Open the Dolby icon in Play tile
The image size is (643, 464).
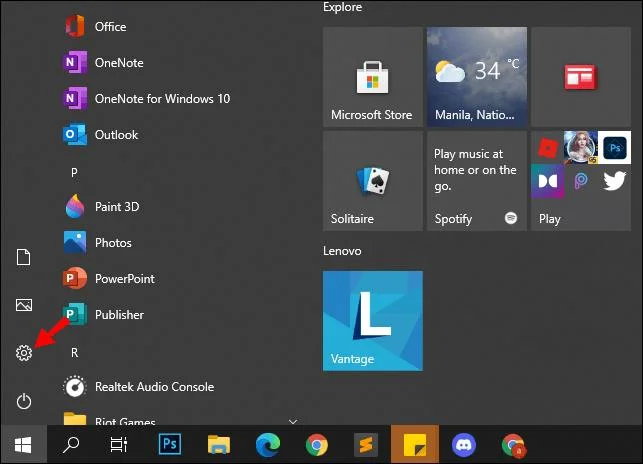click(x=548, y=181)
